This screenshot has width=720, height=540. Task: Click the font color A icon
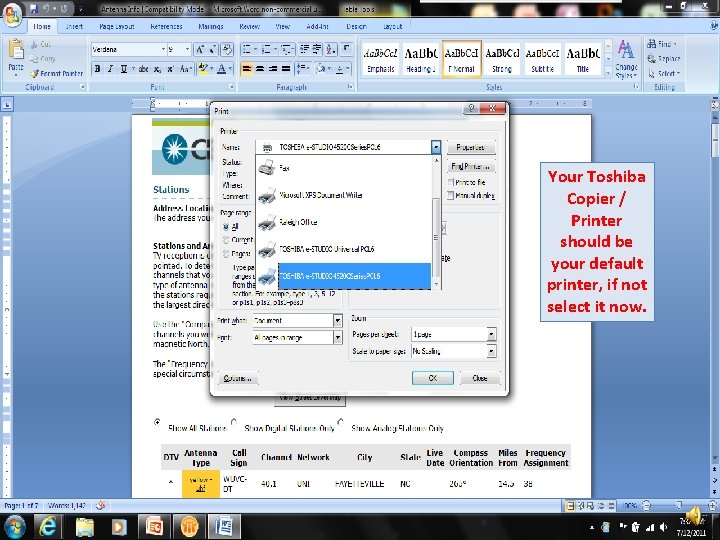[x=221, y=69]
